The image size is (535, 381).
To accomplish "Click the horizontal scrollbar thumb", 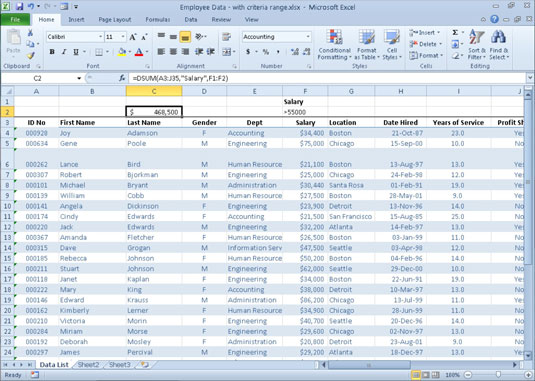I will (369, 365).
